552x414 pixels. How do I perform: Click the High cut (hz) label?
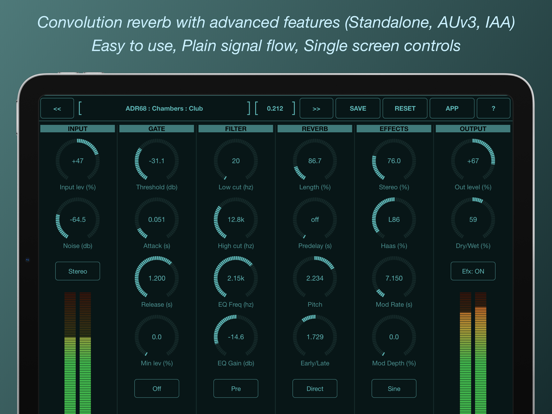coord(236,246)
